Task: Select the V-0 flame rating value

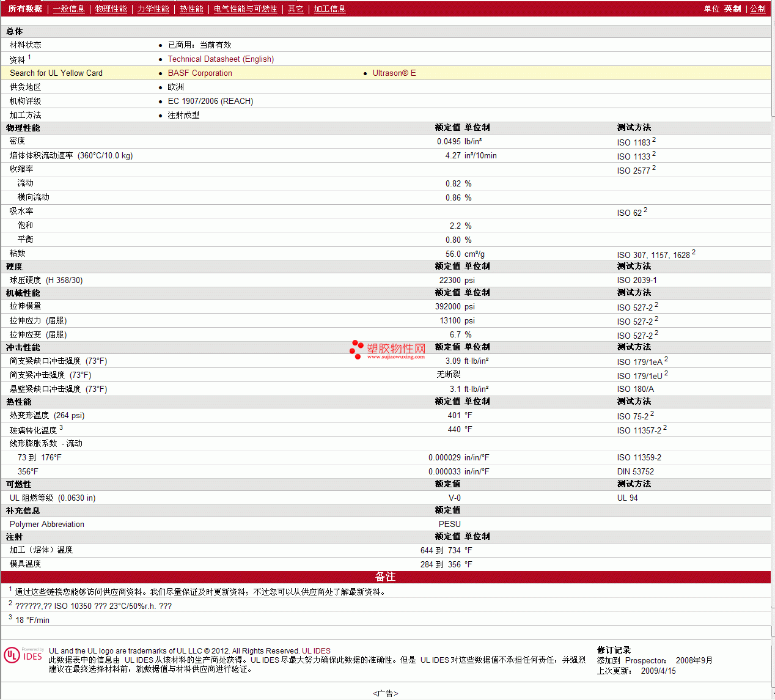Action: (x=455, y=498)
